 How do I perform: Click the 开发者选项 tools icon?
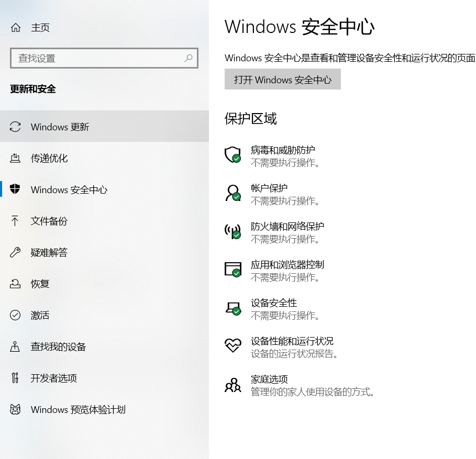15,378
